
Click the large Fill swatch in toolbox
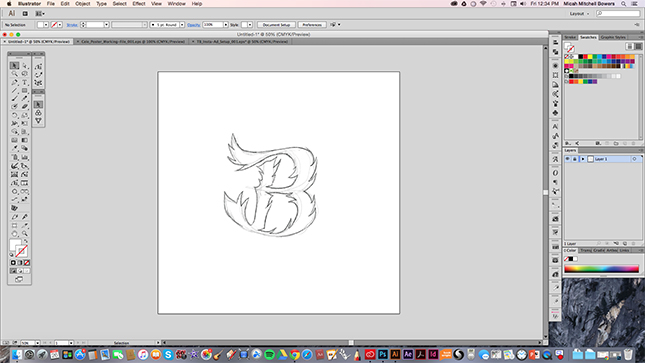[x=15, y=245]
